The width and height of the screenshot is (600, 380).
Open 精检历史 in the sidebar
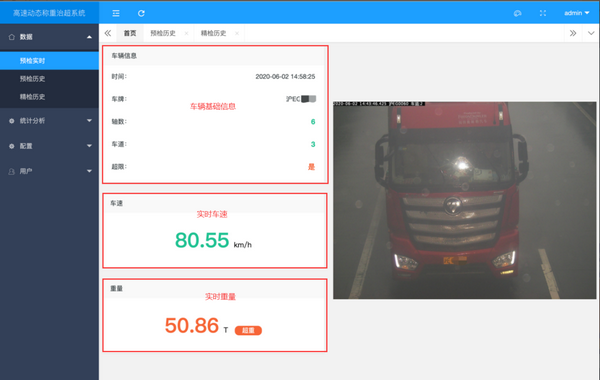tap(49, 97)
